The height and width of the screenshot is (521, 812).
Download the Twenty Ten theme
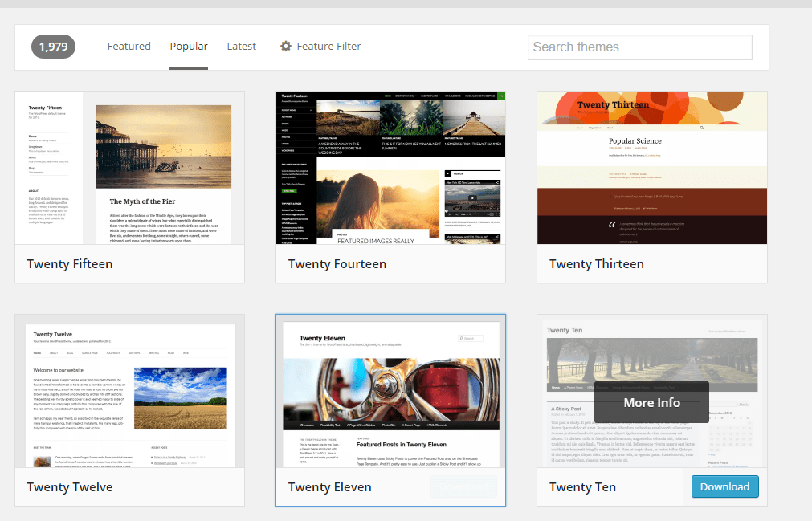(725, 486)
